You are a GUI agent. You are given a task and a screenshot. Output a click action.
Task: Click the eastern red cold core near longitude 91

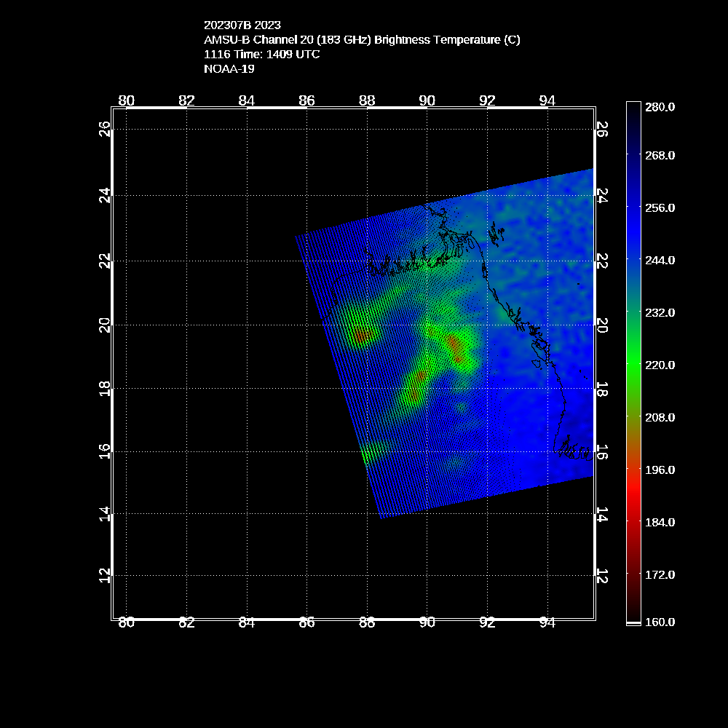(x=456, y=345)
